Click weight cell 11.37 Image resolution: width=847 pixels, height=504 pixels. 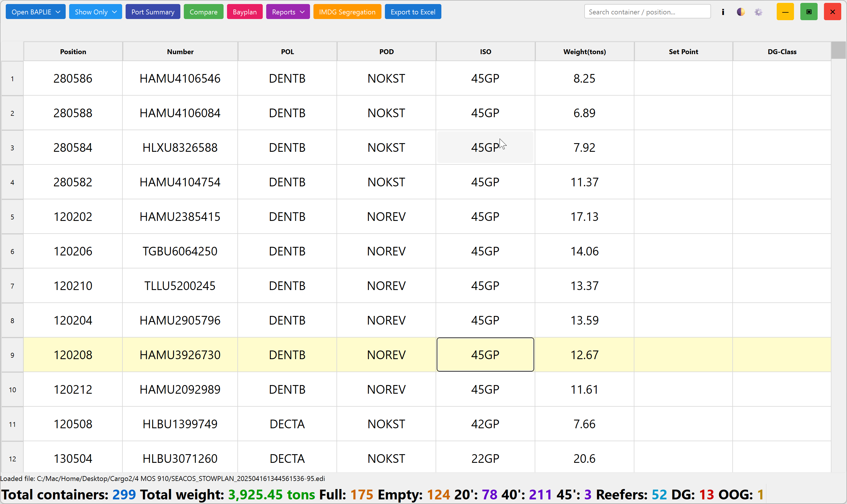click(x=584, y=182)
